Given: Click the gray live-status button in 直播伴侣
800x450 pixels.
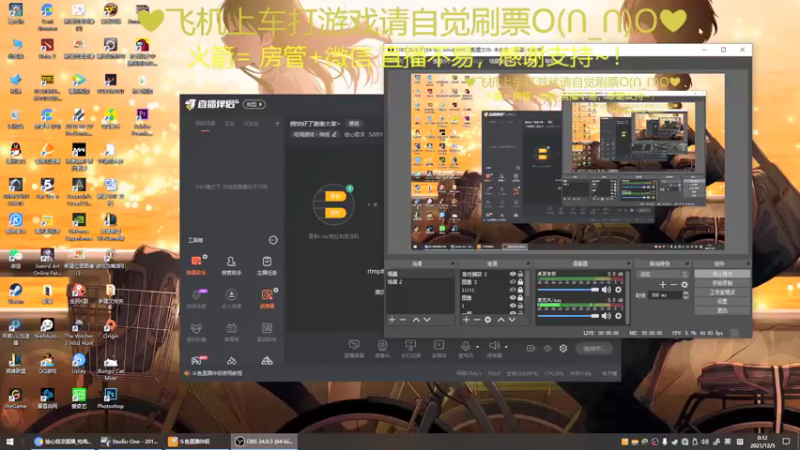Looking at the screenshot, I should [x=593, y=348].
